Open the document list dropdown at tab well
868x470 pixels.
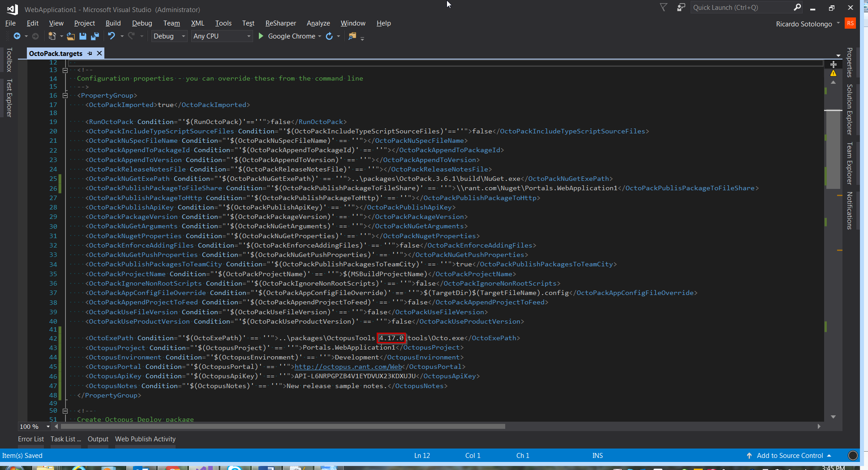click(x=838, y=56)
